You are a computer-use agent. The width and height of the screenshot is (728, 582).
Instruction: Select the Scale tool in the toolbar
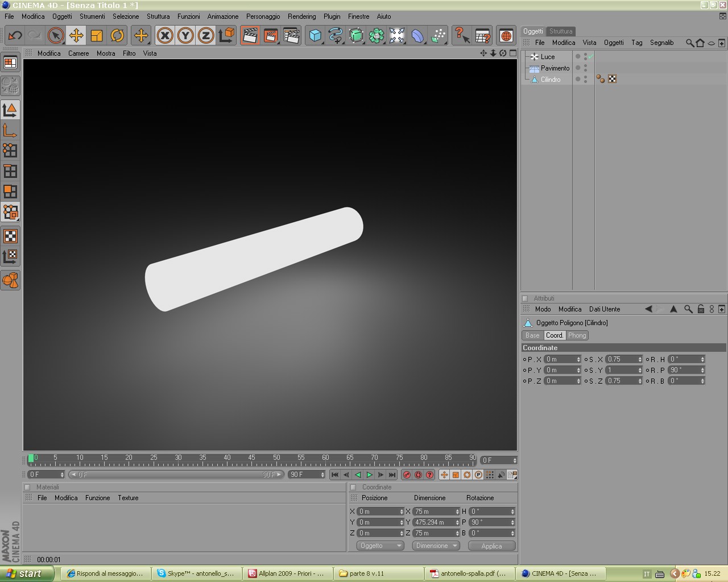97,36
